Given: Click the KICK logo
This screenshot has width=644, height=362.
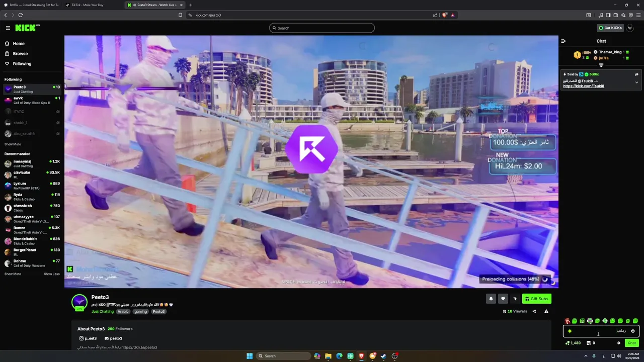Looking at the screenshot, I should [27, 28].
